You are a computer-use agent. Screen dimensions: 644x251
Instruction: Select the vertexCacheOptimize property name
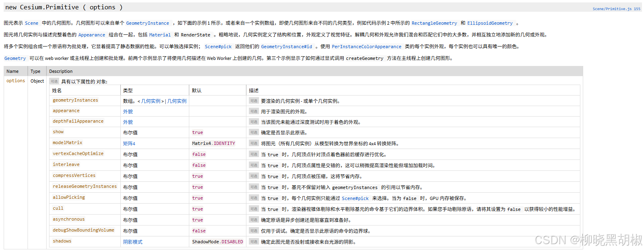[78, 153]
